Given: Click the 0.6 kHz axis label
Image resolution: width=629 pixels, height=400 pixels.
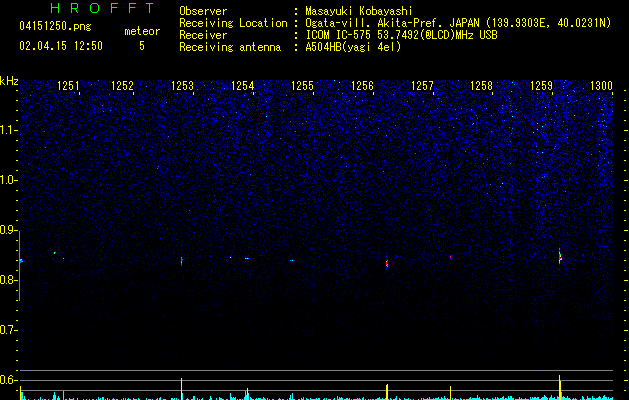Looking at the screenshot, I should pos(9,380).
